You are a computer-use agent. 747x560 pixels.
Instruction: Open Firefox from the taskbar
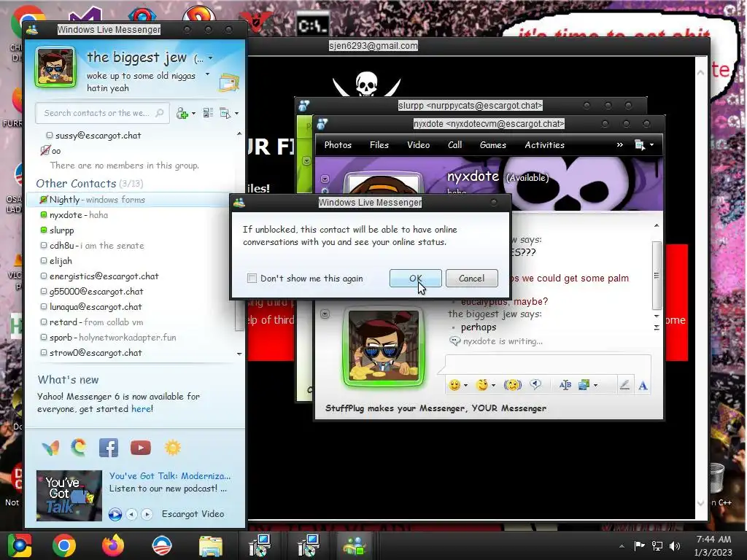pyautogui.click(x=113, y=545)
